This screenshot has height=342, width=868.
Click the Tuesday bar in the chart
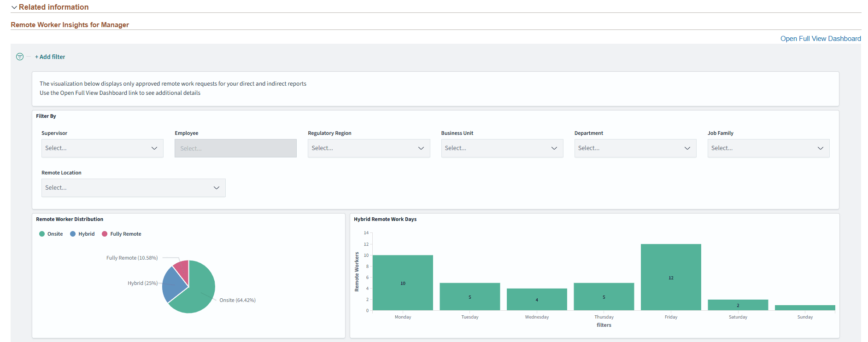point(470,296)
